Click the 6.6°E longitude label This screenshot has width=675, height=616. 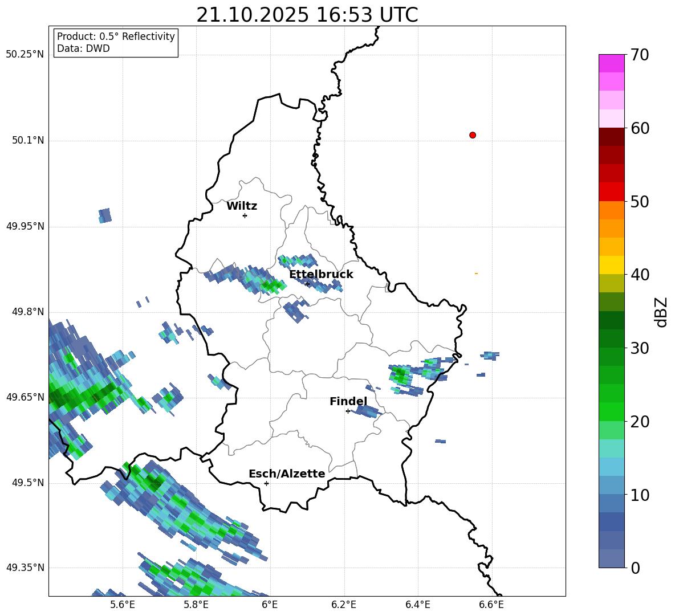point(491,605)
